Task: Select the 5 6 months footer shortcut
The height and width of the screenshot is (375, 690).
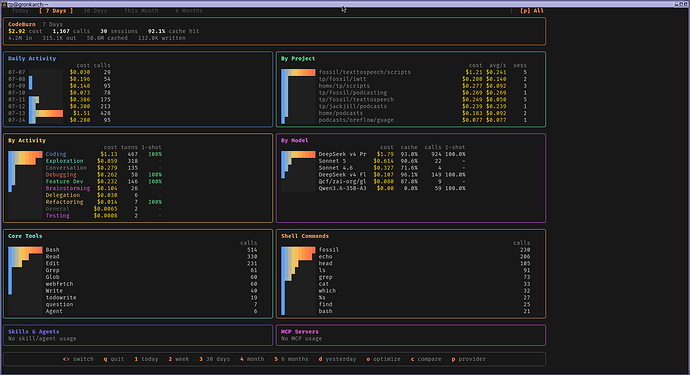Action: click(291, 359)
